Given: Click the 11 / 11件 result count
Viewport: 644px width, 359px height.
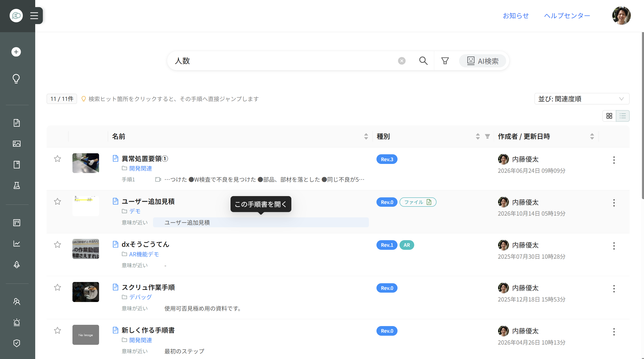Looking at the screenshot, I should pos(62,99).
